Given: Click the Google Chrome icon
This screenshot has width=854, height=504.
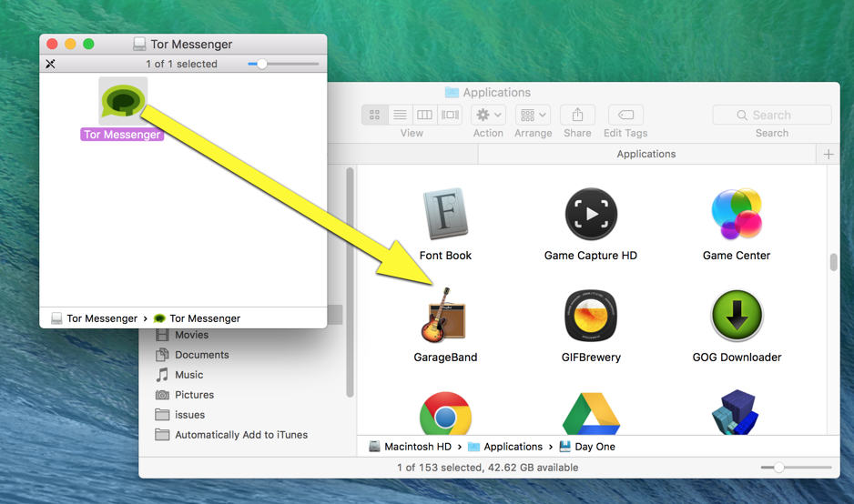Looking at the screenshot, I should pyautogui.click(x=445, y=416).
